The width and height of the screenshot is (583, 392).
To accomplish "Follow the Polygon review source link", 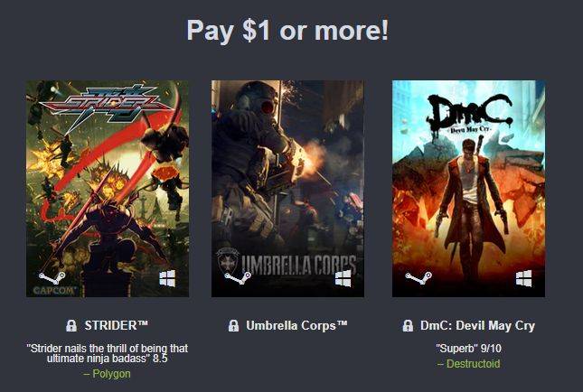I will pyautogui.click(x=107, y=373).
